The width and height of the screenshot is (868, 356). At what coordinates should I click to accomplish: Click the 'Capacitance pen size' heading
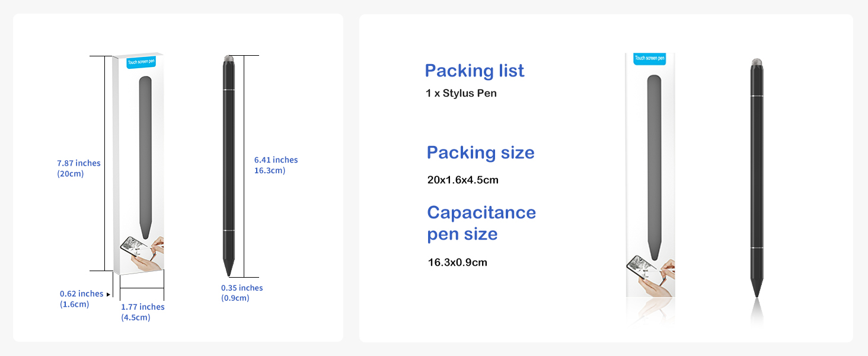tap(481, 223)
